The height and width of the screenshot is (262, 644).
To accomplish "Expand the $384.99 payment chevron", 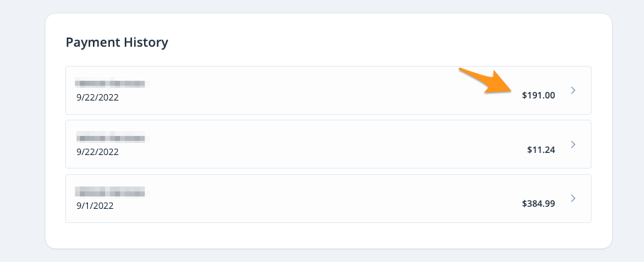I will tap(573, 198).
